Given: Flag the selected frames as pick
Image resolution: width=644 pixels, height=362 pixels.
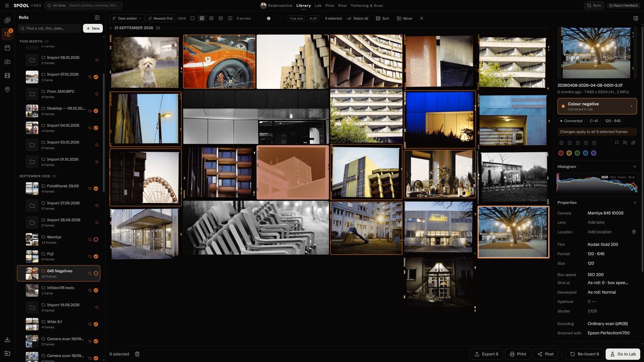Looking at the screenshot, I should coord(617,143).
